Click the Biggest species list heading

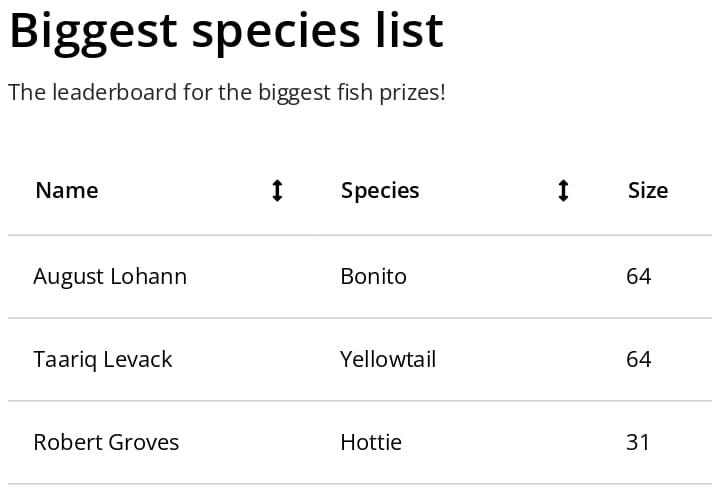(226, 32)
